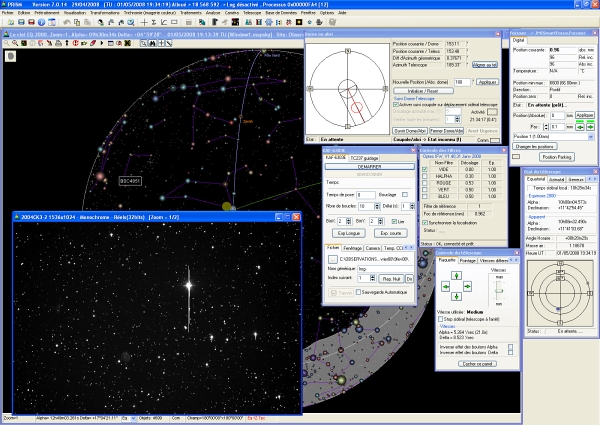
Task: Click the yellow planet marker on sky map
Action: (227, 207)
